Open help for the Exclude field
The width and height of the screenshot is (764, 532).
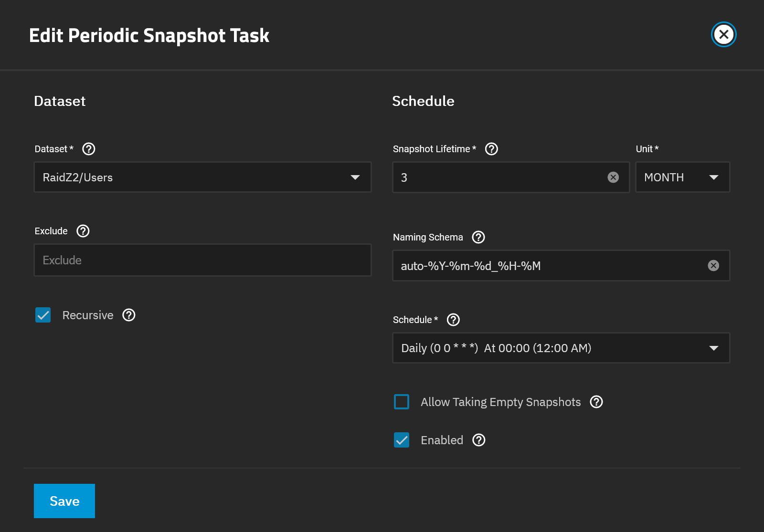pyautogui.click(x=83, y=231)
